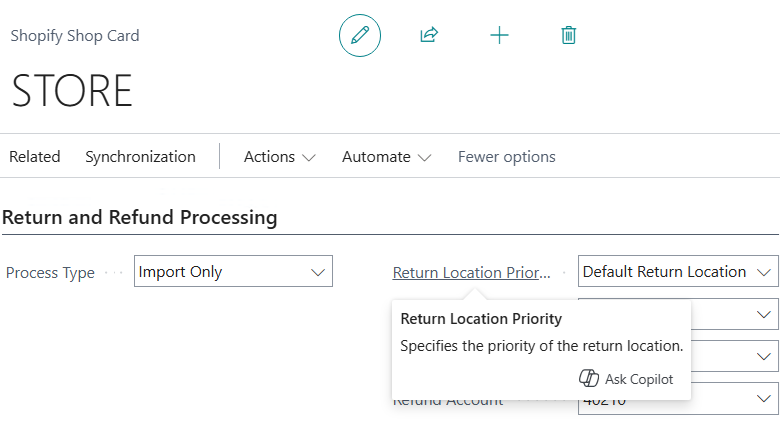Image resolution: width=780 pixels, height=440 pixels.
Task: Open the Related menu
Action: tap(35, 157)
